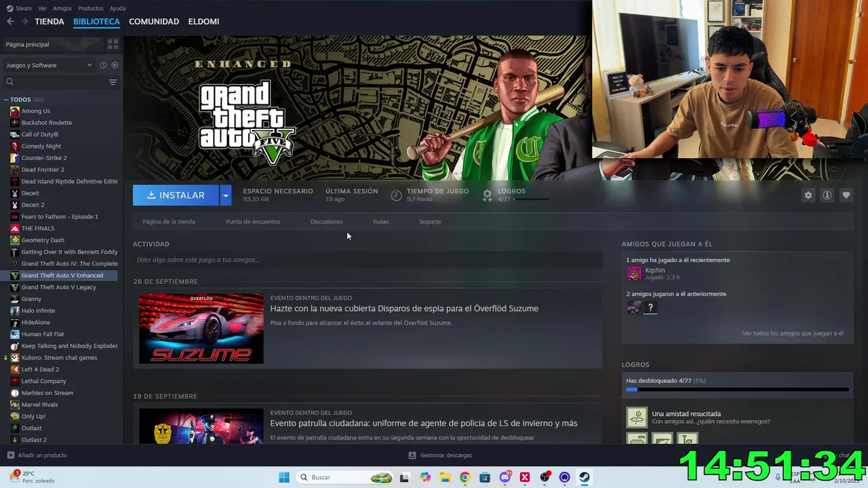Open the Ayuda menu

point(117,8)
